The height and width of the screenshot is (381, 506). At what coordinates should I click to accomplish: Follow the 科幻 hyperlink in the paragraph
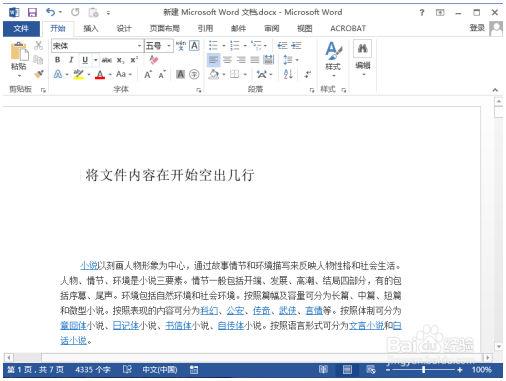pos(209,311)
